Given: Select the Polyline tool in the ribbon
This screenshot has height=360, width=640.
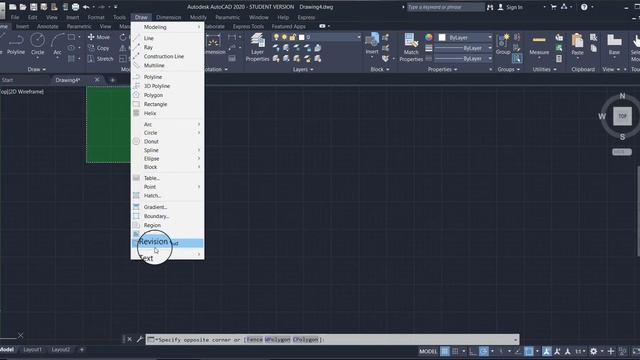Looking at the screenshot, I should click(x=16, y=44).
